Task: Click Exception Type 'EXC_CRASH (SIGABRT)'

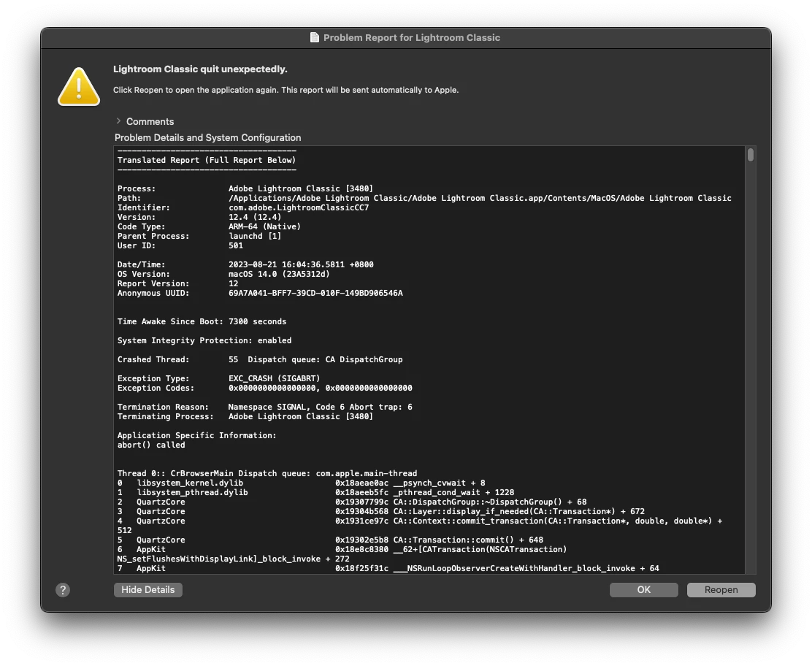Action: [x=275, y=378]
